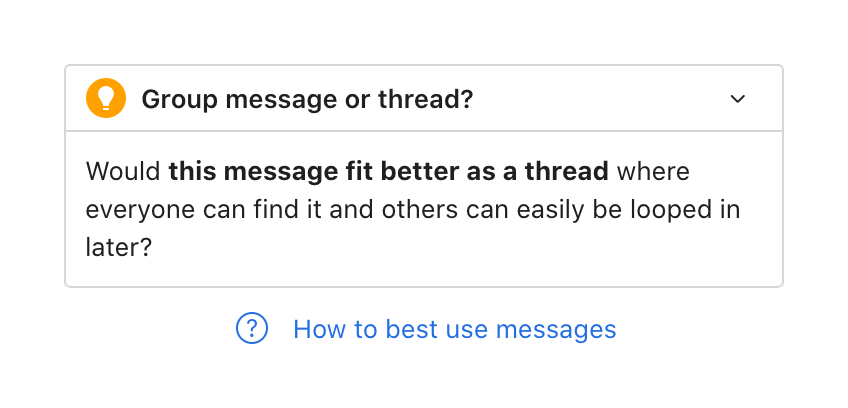Click the orange lightbulb tip icon
The height and width of the screenshot is (408, 848).
click(106, 99)
